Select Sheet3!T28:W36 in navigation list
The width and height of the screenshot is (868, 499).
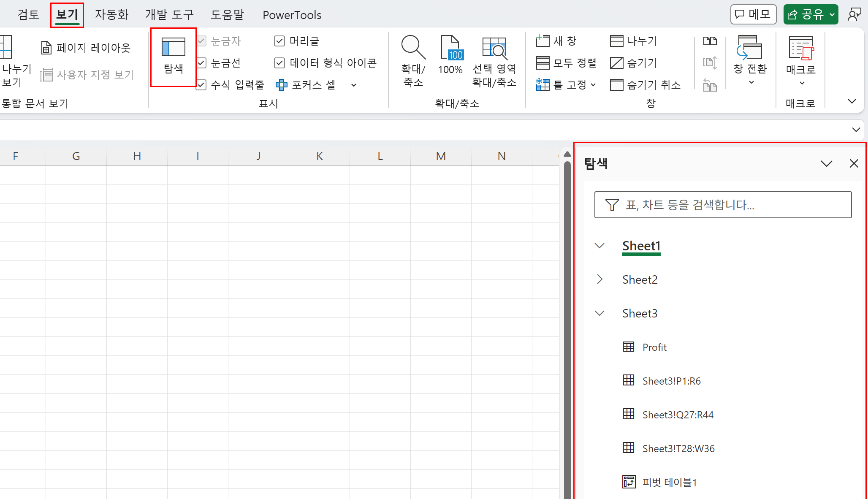point(678,448)
